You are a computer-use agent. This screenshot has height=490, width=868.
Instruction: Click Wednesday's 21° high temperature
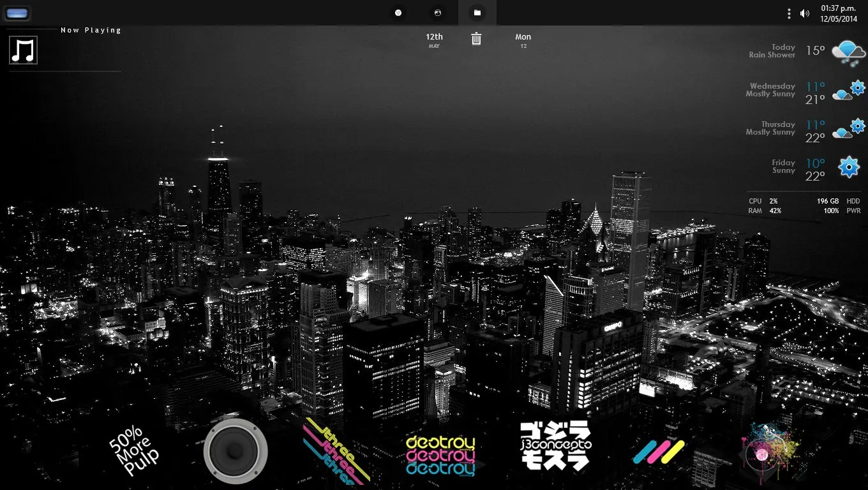tap(815, 100)
